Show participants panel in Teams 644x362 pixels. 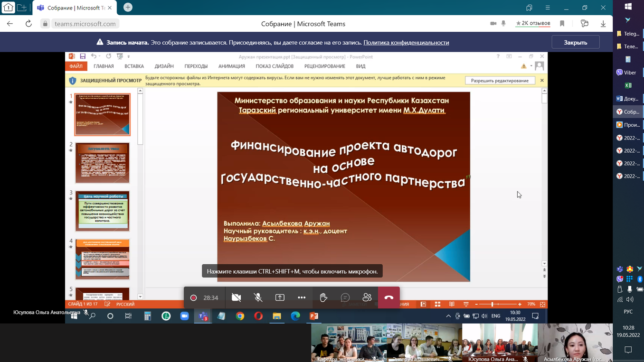click(x=367, y=297)
